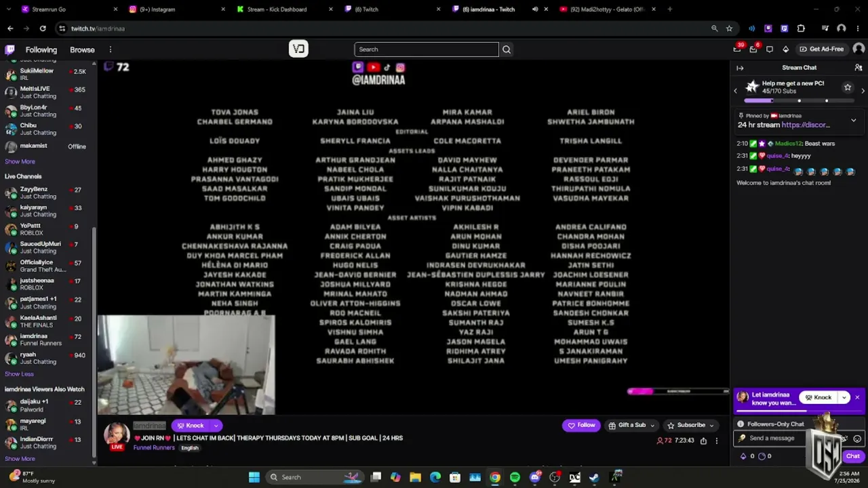Click the Get Ad-Free button
The image size is (868, 488).
[x=821, y=49]
